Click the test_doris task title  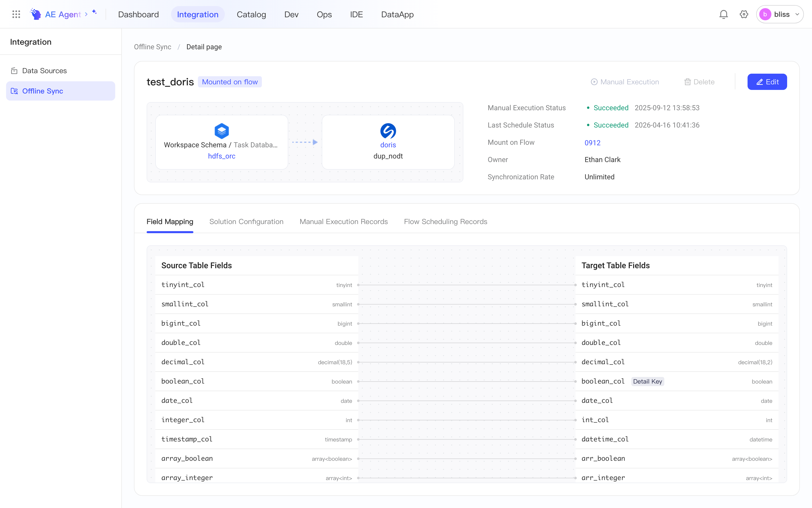pyautogui.click(x=170, y=82)
